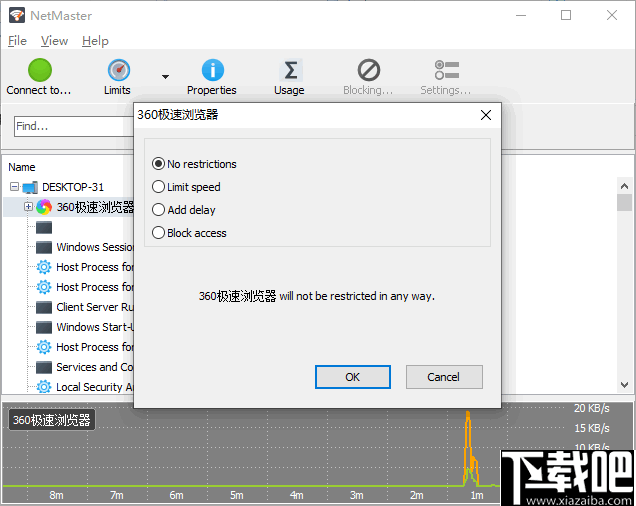Click the 360极速浏览器 graph label
Image resolution: width=636 pixels, height=506 pixels.
click(x=52, y=420)
